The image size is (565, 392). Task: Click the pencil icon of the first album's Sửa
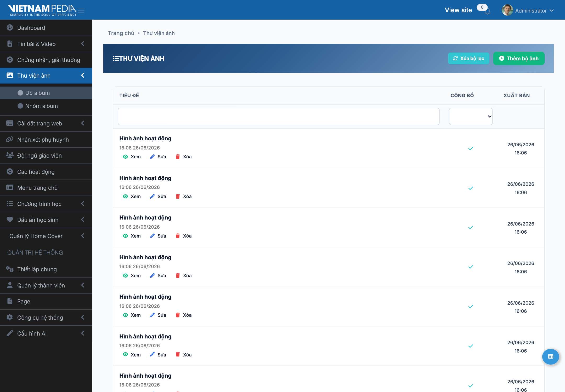(152, 157)
